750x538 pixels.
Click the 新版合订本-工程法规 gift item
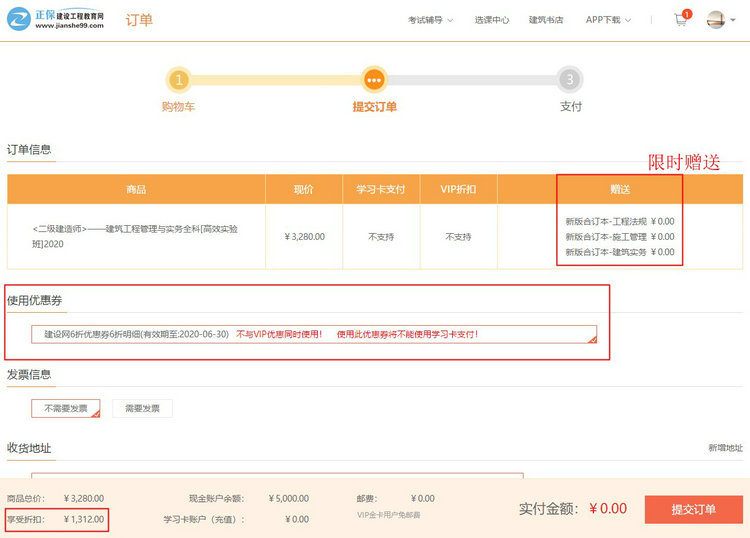pyautogui.click(x=619, y=221)
